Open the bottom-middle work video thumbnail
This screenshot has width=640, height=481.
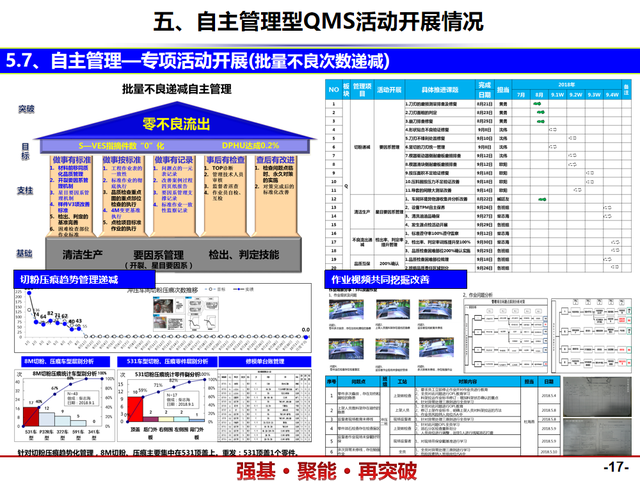(x=392, y=350)
